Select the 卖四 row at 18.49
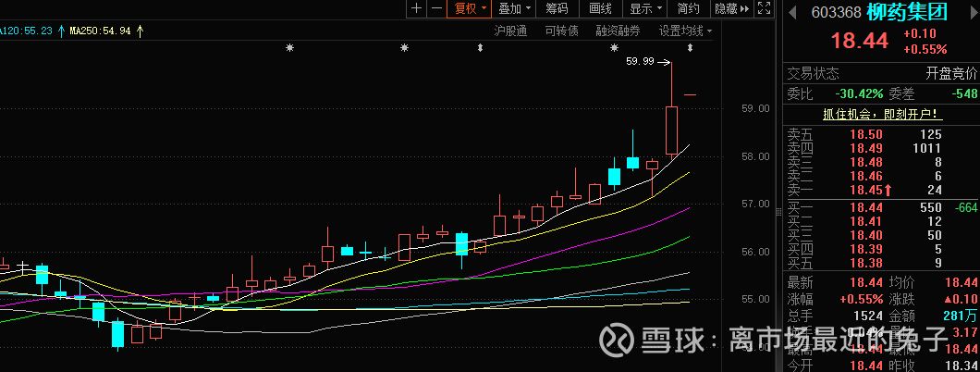Screen dimensions: 980x372 [881, 148]
